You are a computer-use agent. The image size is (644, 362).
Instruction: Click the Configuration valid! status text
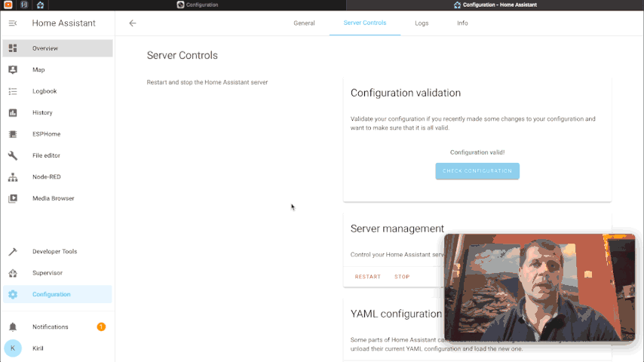coord(477,152)
